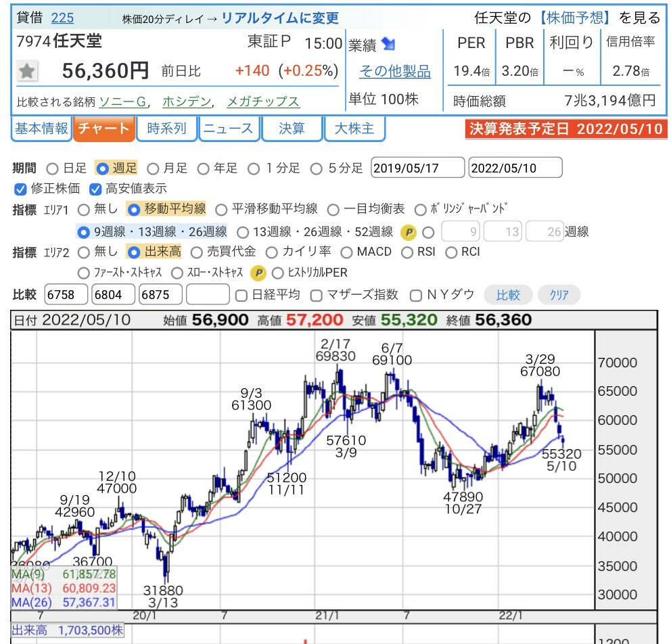Select the custom week-lines radio button

[x=428, y=232]
